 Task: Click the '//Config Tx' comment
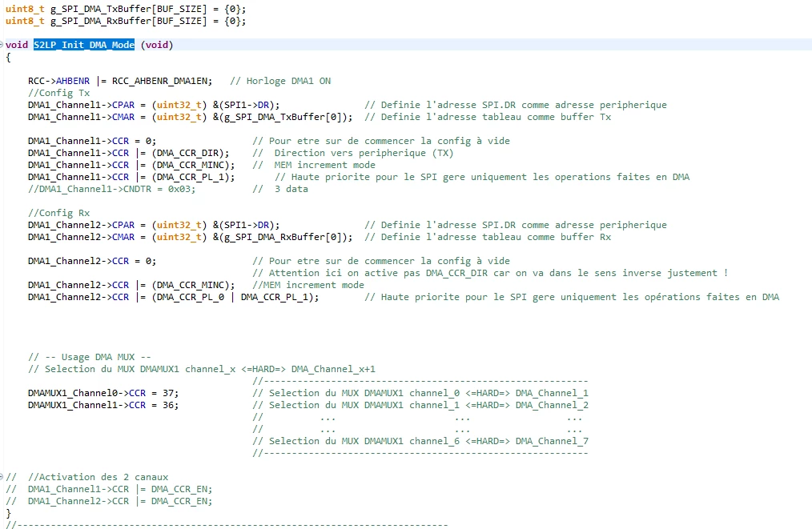coord(59,93)
